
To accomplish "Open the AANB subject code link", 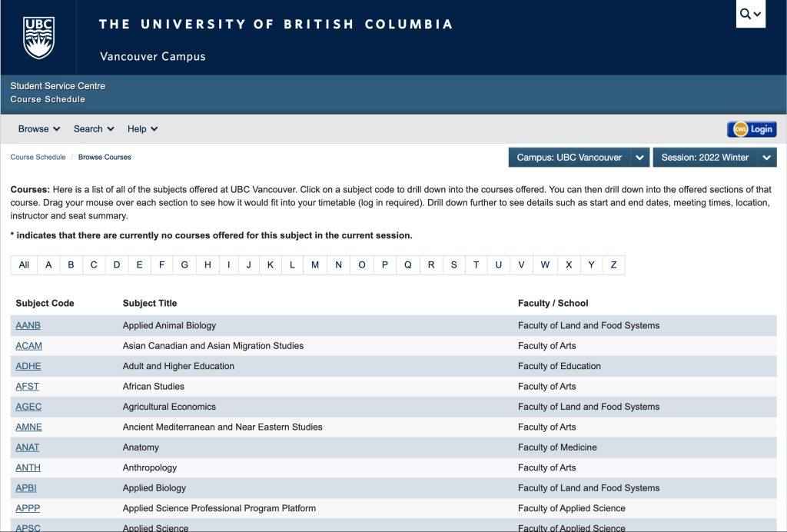I will click(28, 326).
